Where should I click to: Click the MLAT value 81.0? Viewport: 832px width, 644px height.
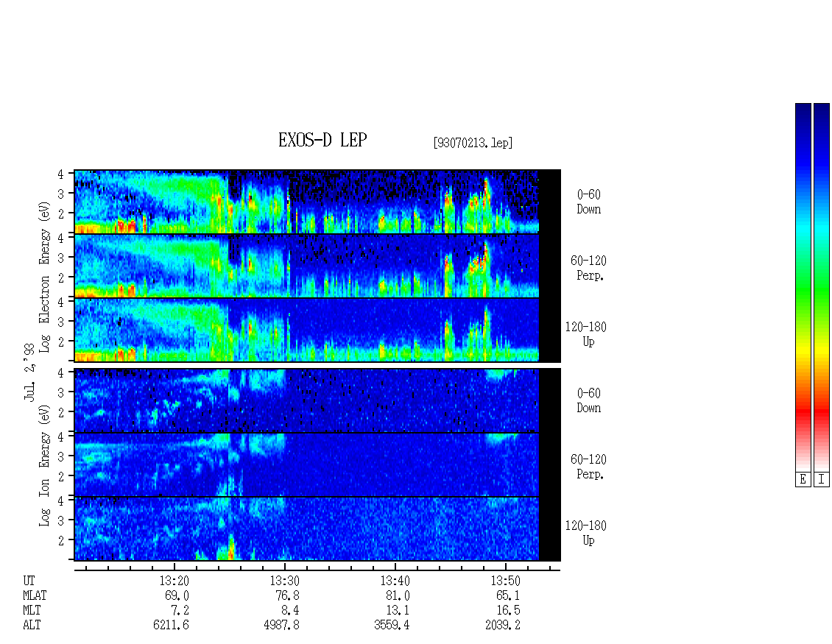[x=398, y=595]
